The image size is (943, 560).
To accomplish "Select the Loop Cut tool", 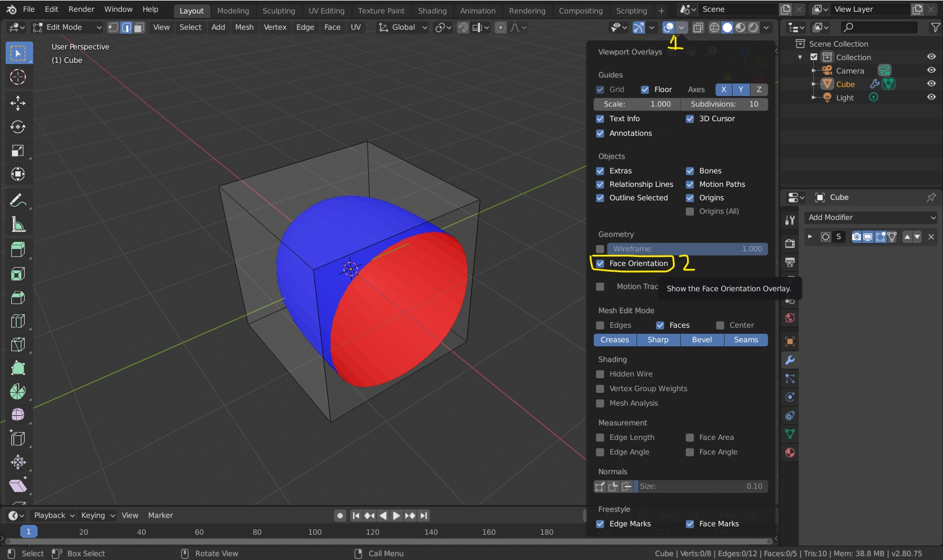I will click(18, 321).
